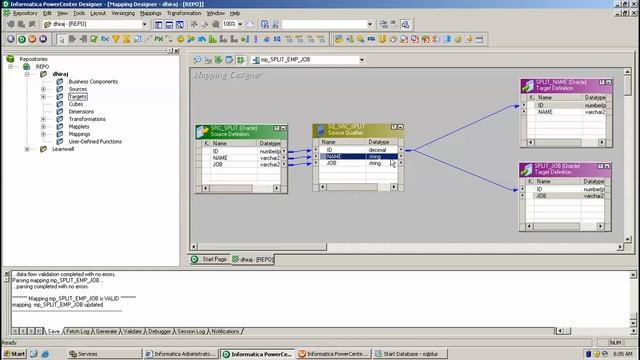Viewport: 640px width, 360px height.
Task: Click the workspace vertical scrollbar down arrow
Action: pyautogui.click(x=628, y=240)
